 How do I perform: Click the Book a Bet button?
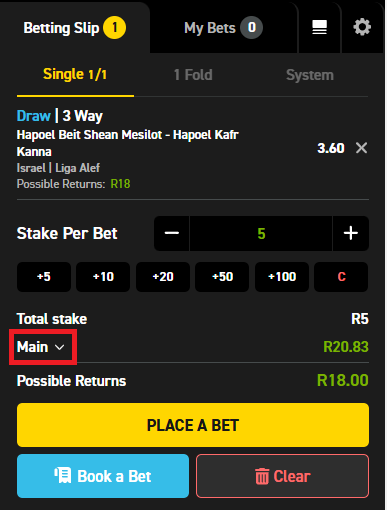[x=103, y=476]
